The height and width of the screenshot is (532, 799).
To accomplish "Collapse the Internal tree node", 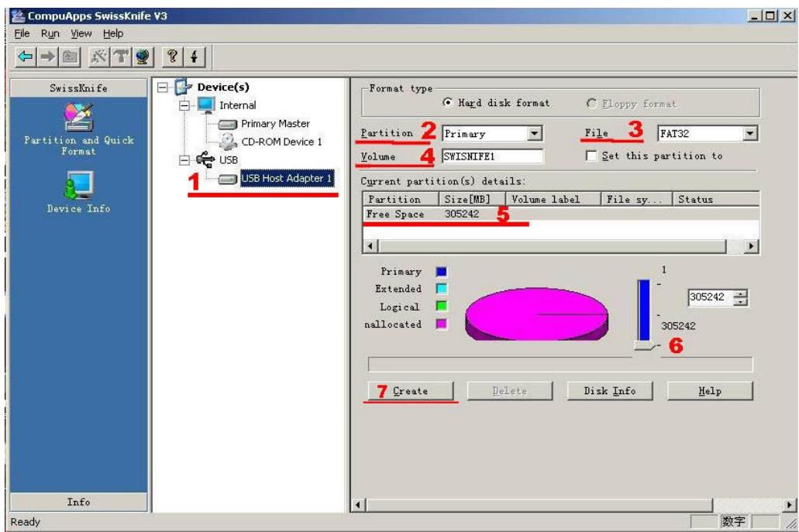I will click(184, 105).
